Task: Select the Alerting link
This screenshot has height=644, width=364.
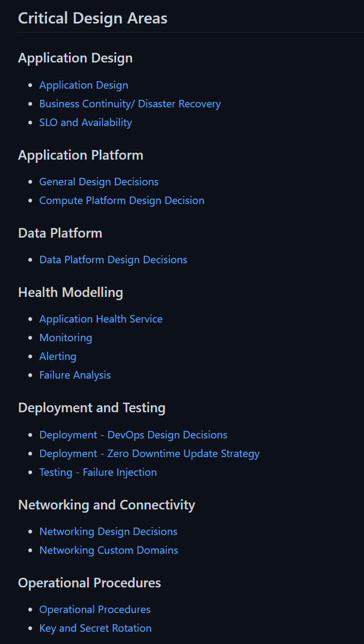Action: coord(58,356)
